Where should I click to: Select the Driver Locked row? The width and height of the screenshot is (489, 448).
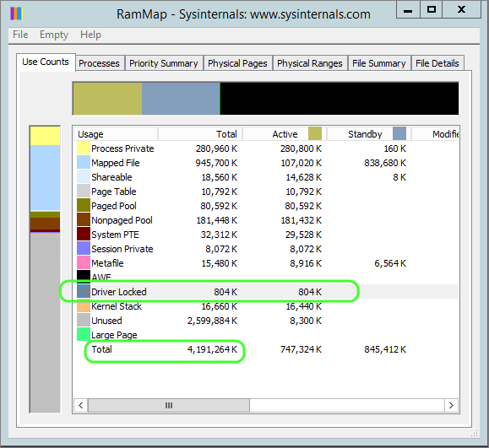[267, 292]
